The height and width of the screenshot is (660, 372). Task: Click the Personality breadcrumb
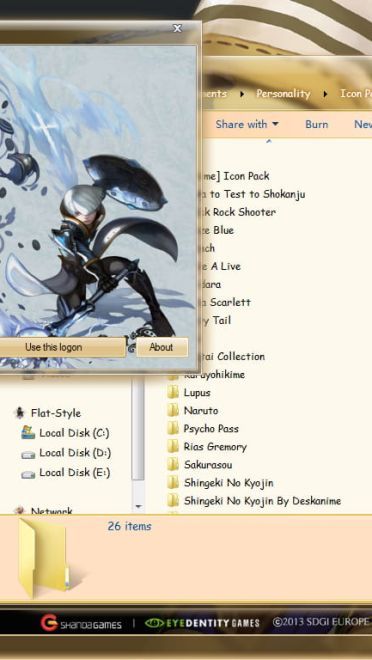[x=283, y=93]
